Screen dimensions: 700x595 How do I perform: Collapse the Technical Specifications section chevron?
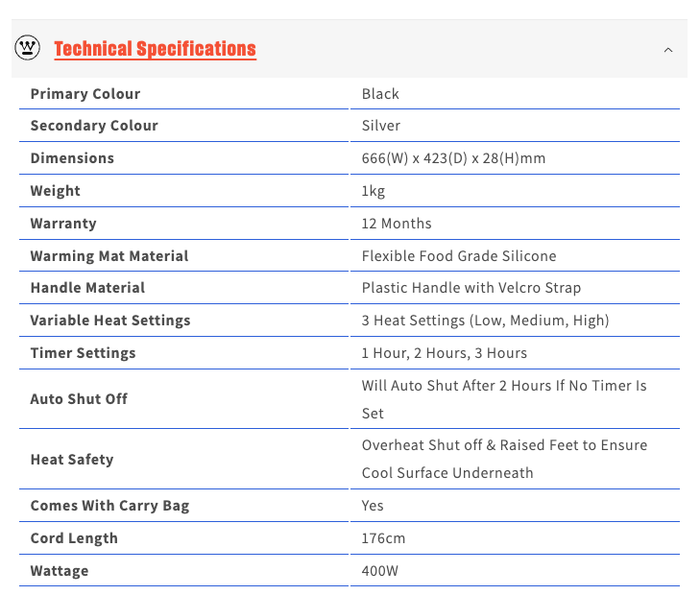click(668, 50)
